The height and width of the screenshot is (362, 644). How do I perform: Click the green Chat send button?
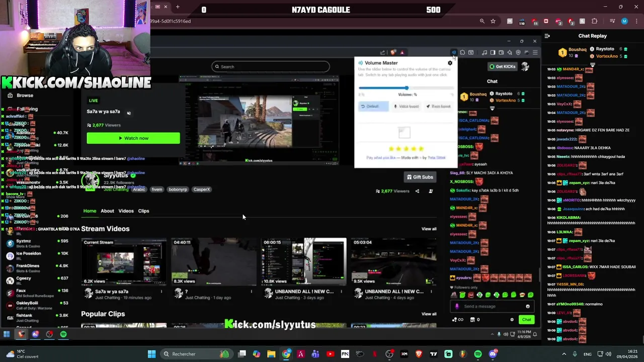[526, 320]
